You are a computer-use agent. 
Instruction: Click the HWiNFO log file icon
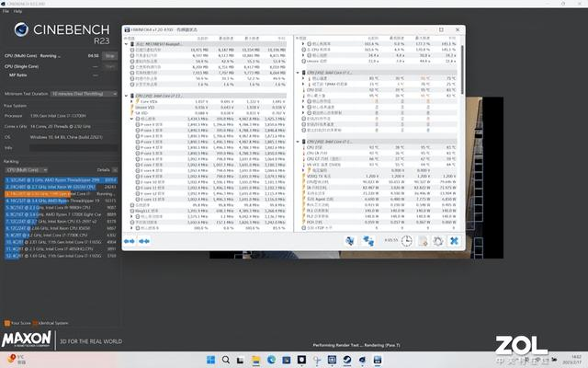coord(423,241)
